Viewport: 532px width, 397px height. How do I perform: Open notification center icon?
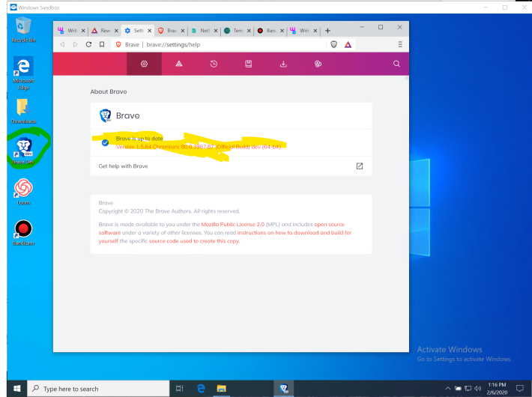click(519, 389)
